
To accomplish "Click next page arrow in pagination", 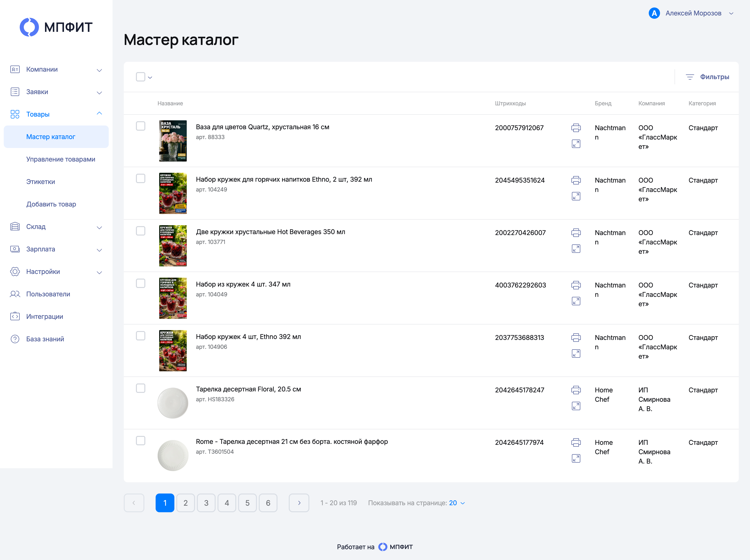I will (x=299, y=503).
